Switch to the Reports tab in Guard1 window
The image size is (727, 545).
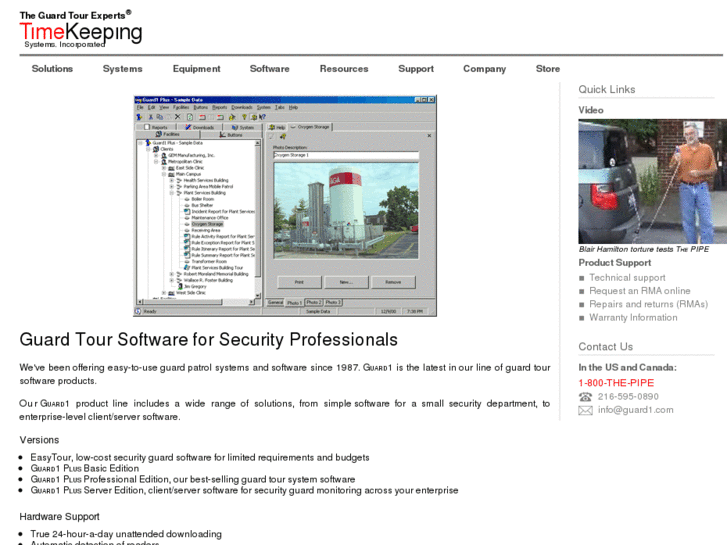[156, 127]
